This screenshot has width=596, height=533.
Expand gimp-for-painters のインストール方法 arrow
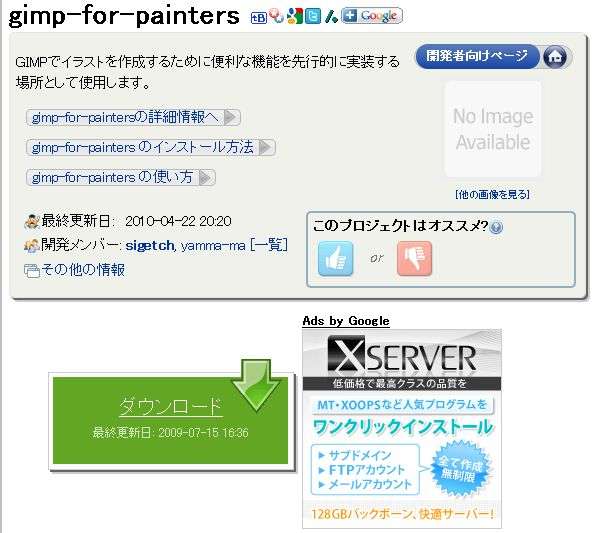click(x=266, y=147)
